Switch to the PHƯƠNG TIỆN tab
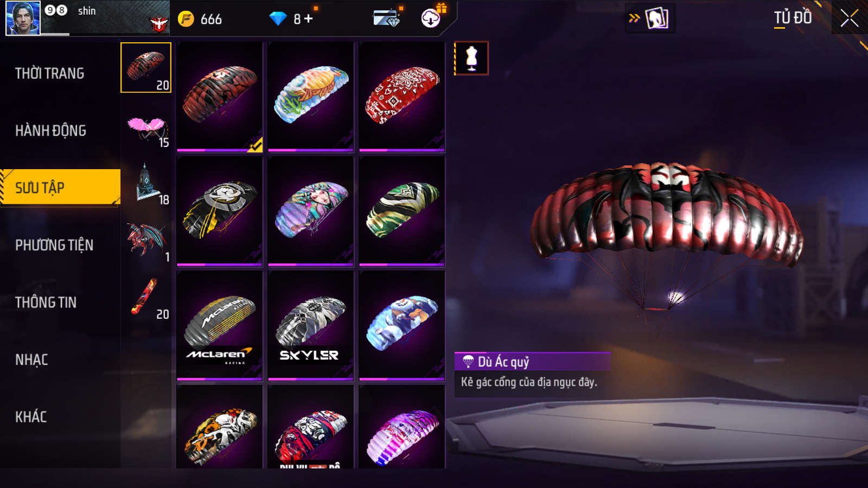The image size is (868, 488). click(x=54, y=245)
